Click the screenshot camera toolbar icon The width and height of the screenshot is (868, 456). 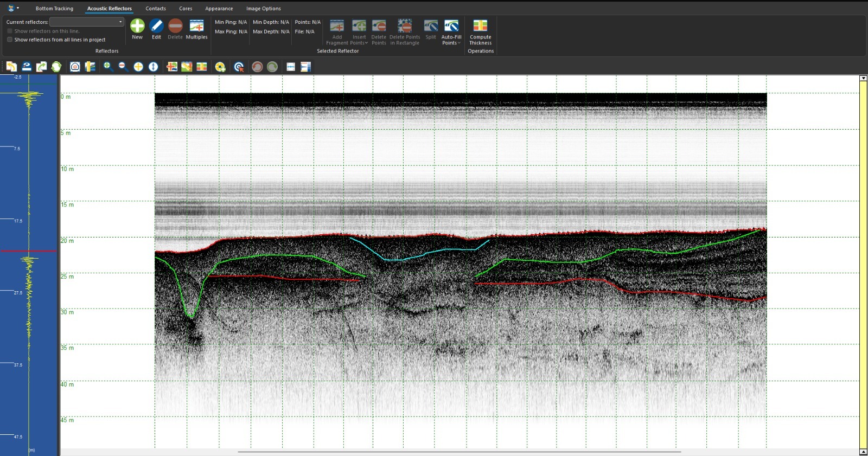75,67
